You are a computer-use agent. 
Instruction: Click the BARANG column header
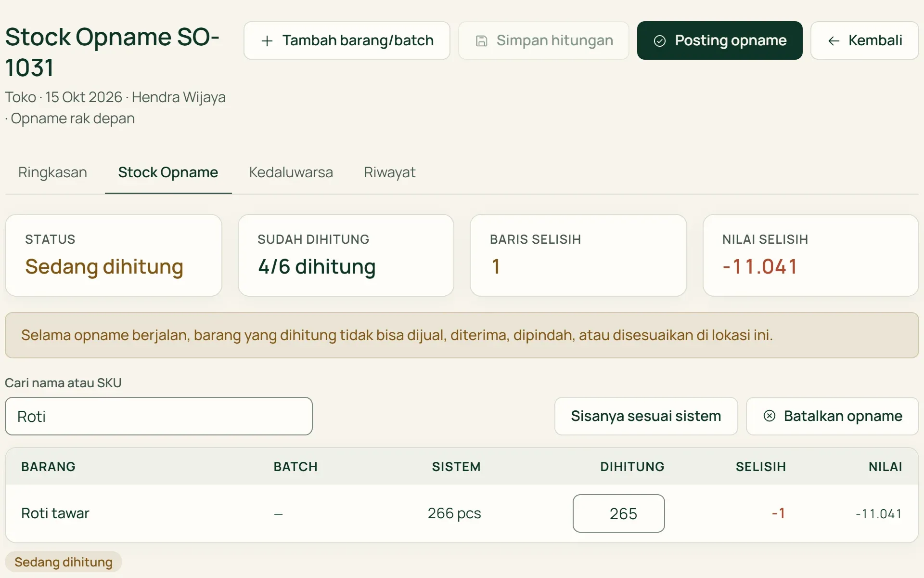point(48,467)
